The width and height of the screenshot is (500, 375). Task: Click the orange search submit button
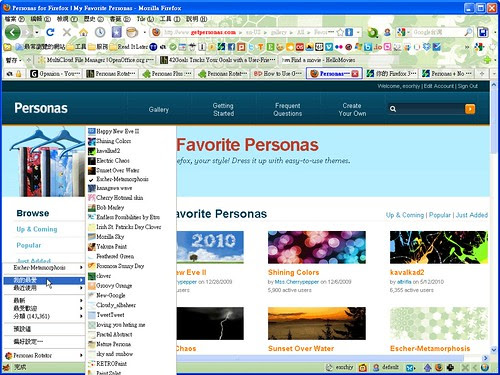pyautogui.click(x=470, y=109)
